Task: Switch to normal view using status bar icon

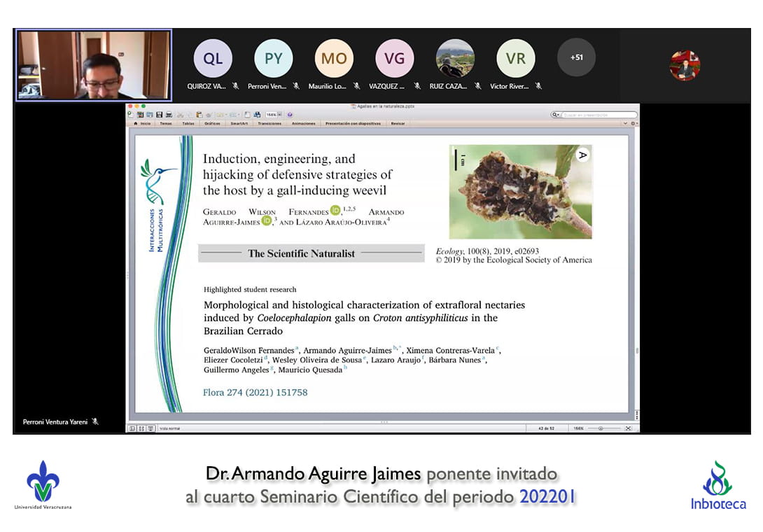Action: (x=132, y=428)
